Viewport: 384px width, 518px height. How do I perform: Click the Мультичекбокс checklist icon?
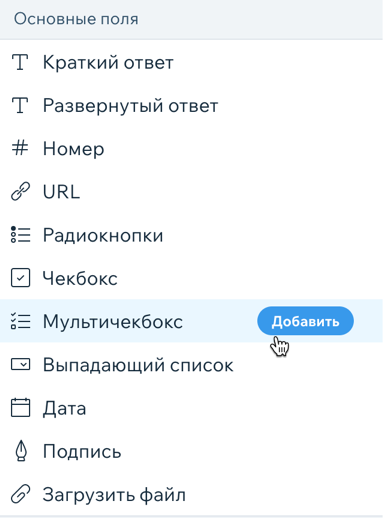coord(20,321)
